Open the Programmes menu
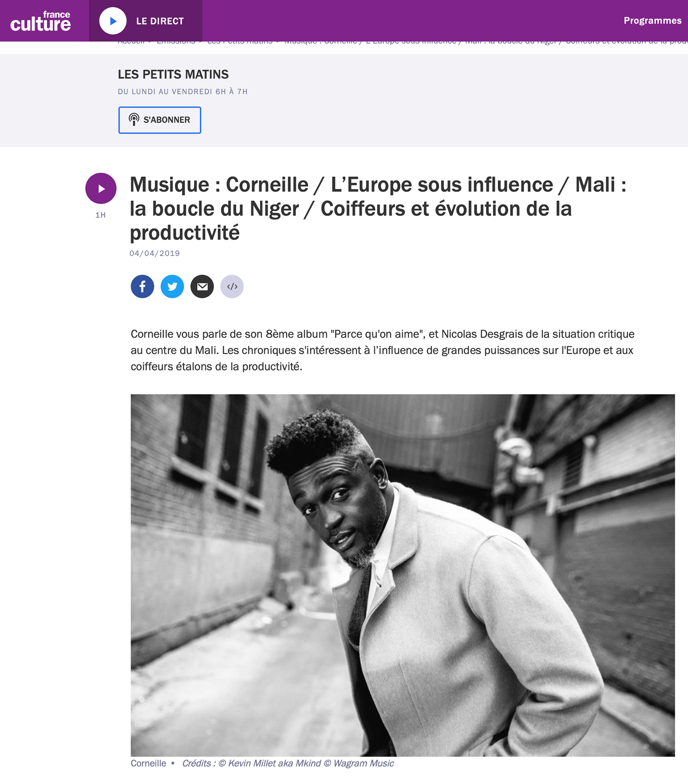The height and width of the screenshot is (784, 688). coord(653,20)
